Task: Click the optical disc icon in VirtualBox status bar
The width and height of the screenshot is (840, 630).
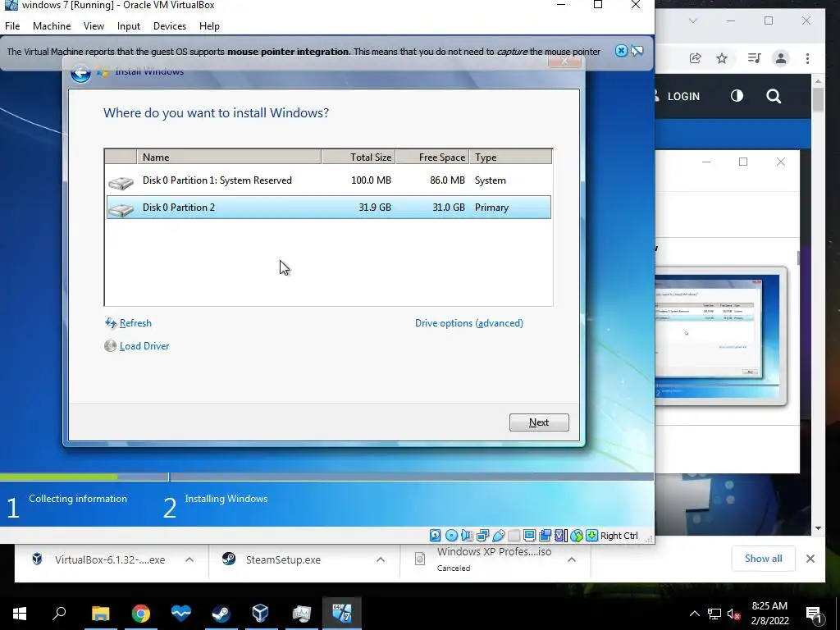Action: tap(451, 535)
